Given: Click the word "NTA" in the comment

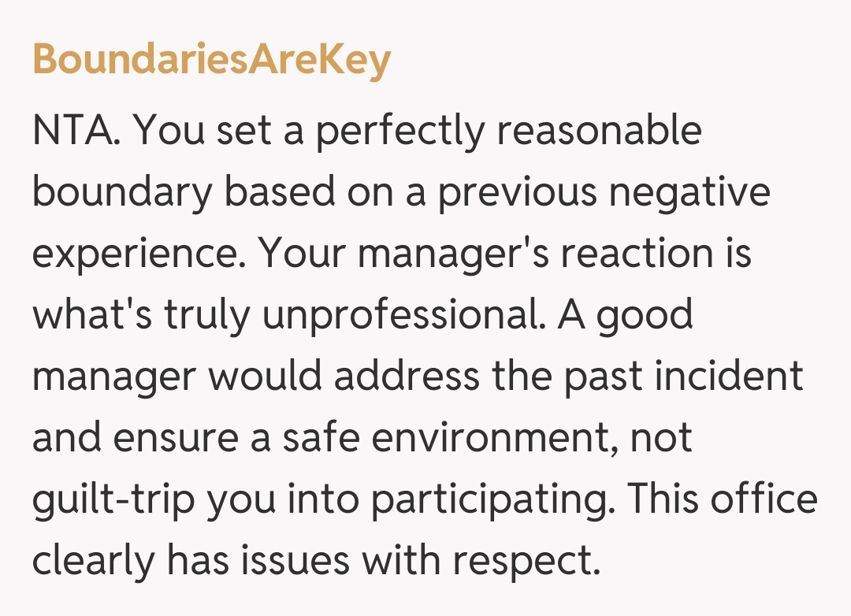Looking at the screenshot, I should click(72, 131).
